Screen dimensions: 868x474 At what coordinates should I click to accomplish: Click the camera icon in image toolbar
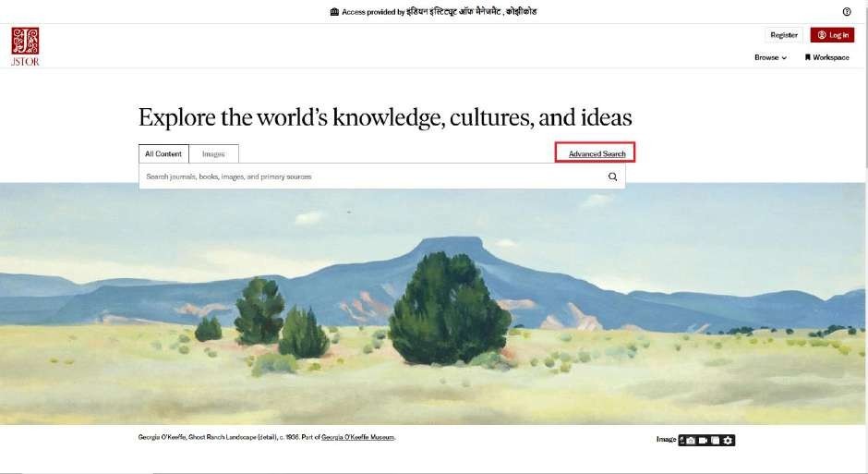(x=691, y=441)
